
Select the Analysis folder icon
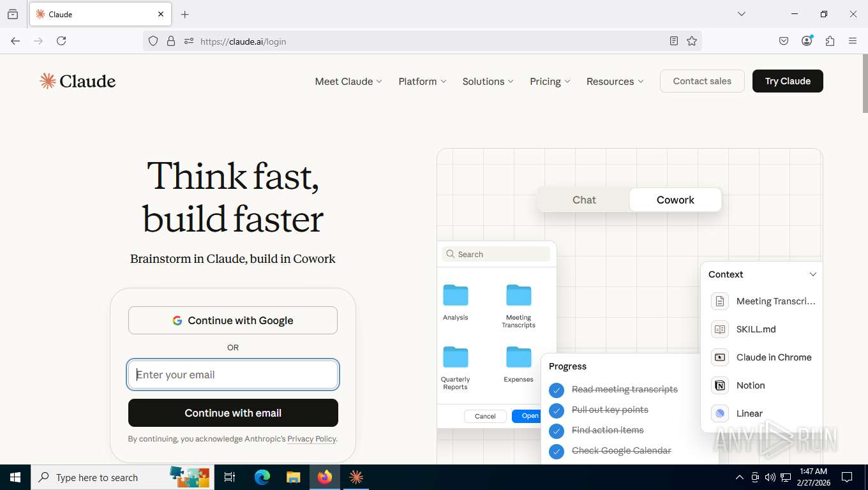[x=456, y=295]
